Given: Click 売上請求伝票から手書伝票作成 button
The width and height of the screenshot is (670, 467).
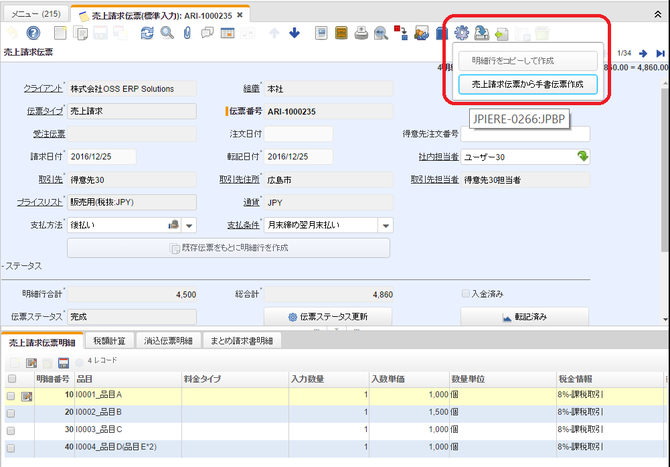Looking at the screenshot, I should [x=528, y=84].
